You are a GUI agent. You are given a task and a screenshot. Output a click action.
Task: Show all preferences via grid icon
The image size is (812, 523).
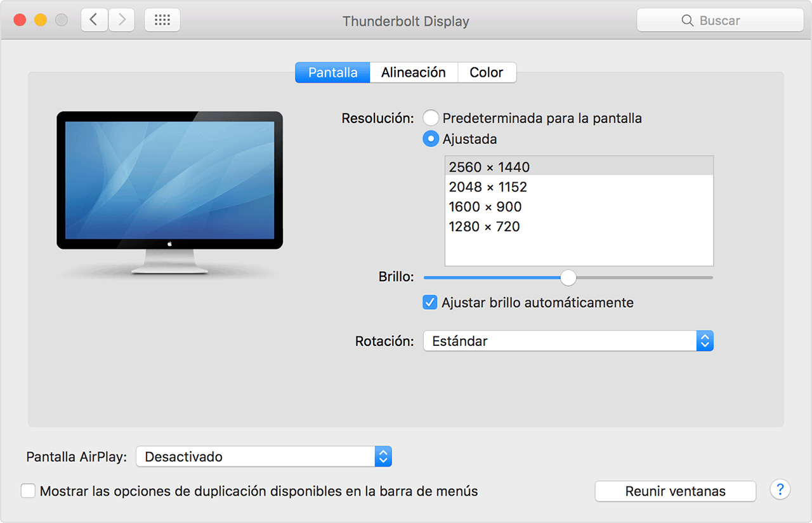[162, 20]
